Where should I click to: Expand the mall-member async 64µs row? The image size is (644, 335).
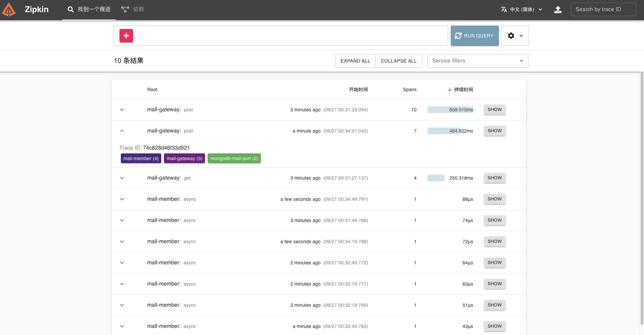coord(122,263)
